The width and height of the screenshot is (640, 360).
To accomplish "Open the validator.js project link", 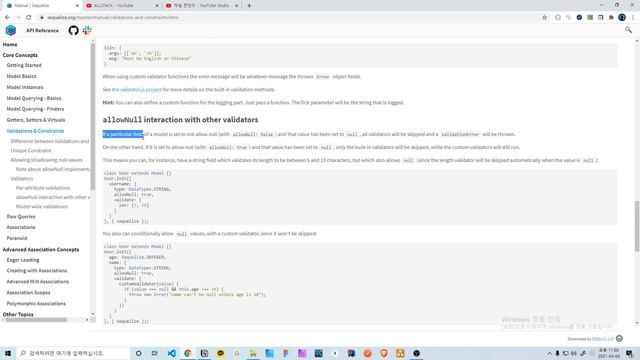I will pos(137,89).
